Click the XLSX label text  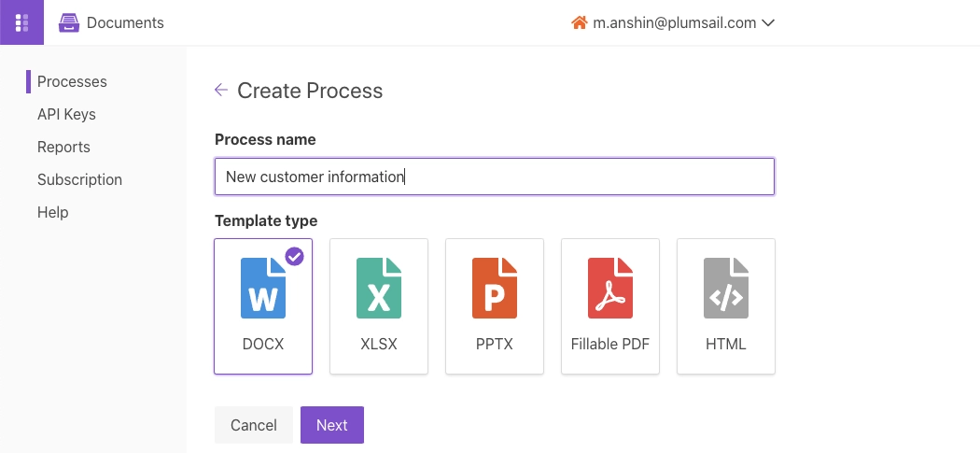(379, 344)
